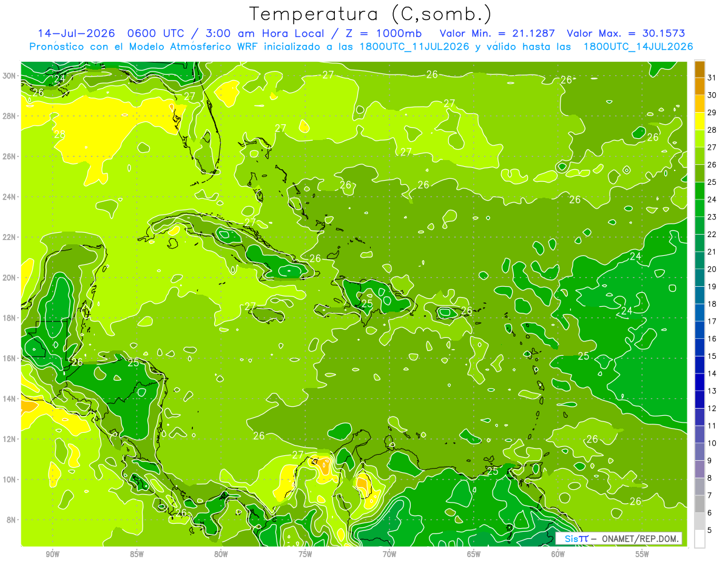Click the '23' value on the color scale

[712, 217]
